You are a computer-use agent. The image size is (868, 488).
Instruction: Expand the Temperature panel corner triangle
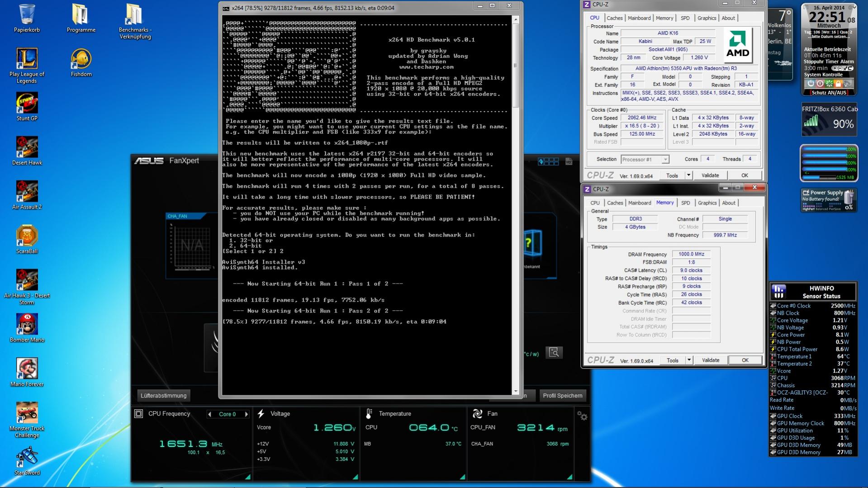click(x=462, y=477)
